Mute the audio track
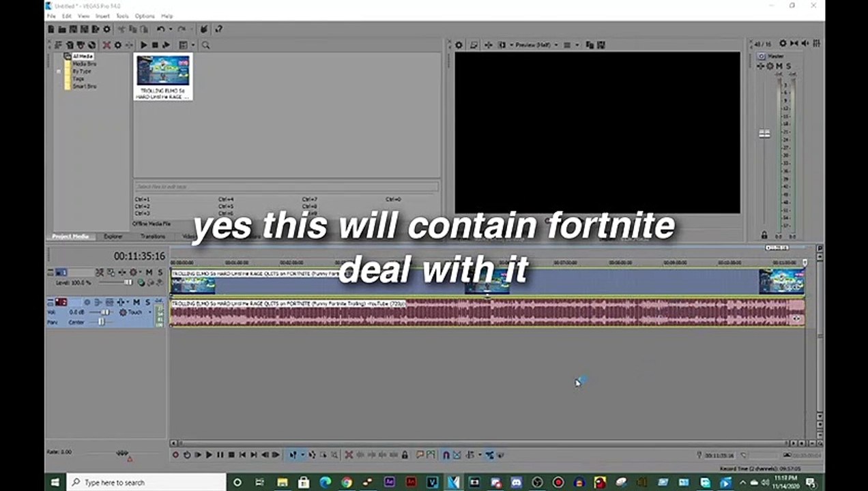 point(136,302)
